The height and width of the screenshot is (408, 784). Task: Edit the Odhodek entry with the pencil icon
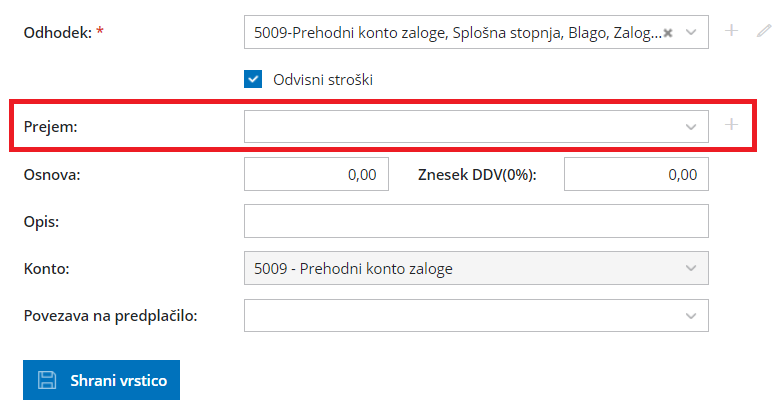point(764,31)
